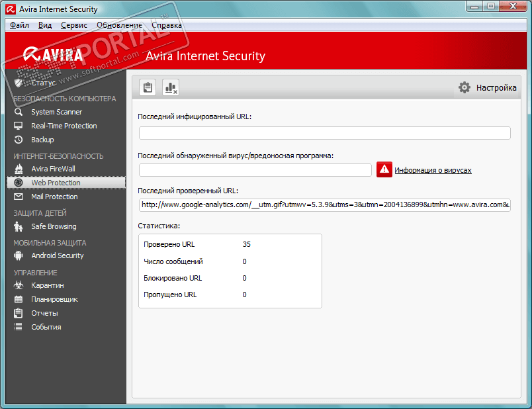Image resolution: width=532 pixels, height=409 pixels.
Task: Minimize the Avira window
Action: point(474,7)
